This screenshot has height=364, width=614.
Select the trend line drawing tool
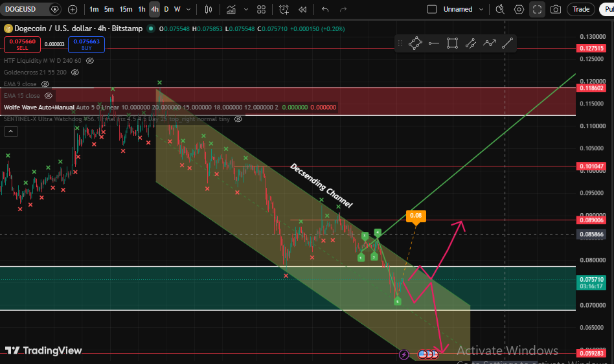pos(508,43)
